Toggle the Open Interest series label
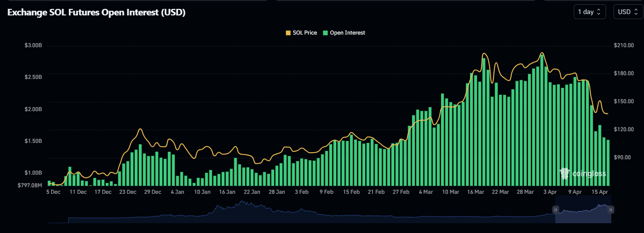This screenshot has width=644, height=233. click(x=347, y=33)
